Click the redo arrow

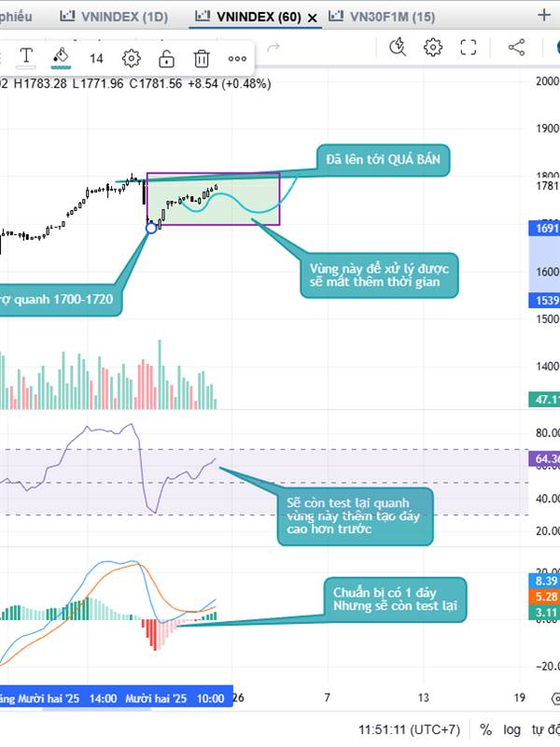point(273,47)
